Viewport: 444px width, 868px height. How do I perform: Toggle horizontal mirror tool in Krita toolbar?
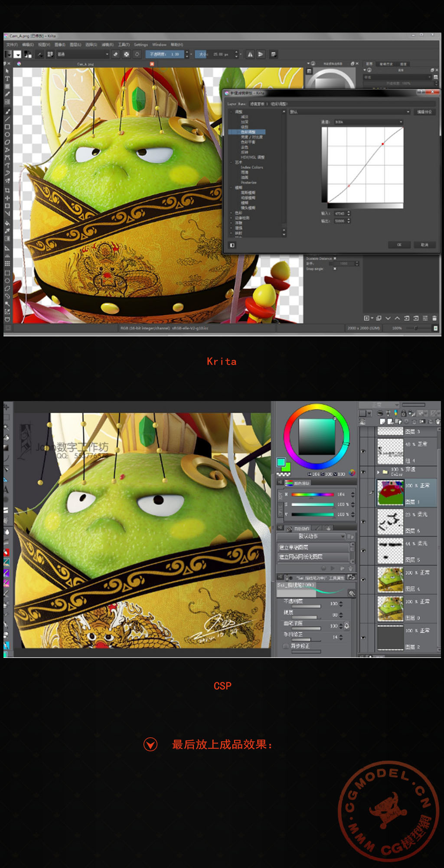tap(250, 54)
